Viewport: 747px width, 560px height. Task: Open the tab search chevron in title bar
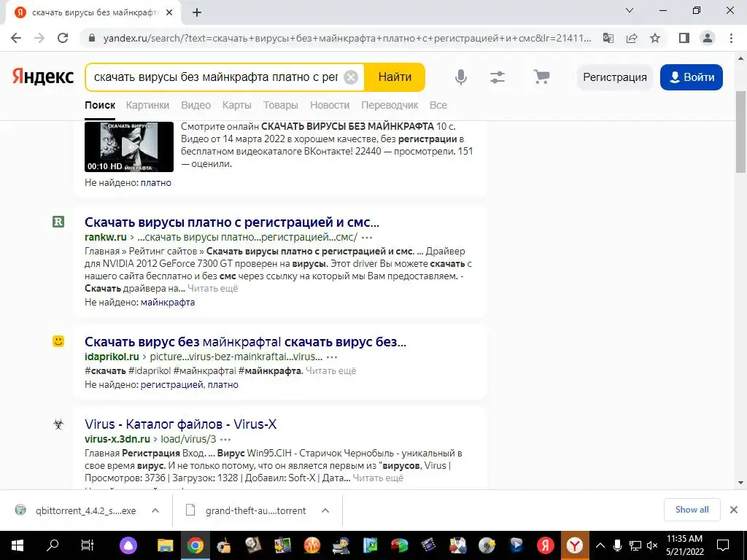coord(630,10)
